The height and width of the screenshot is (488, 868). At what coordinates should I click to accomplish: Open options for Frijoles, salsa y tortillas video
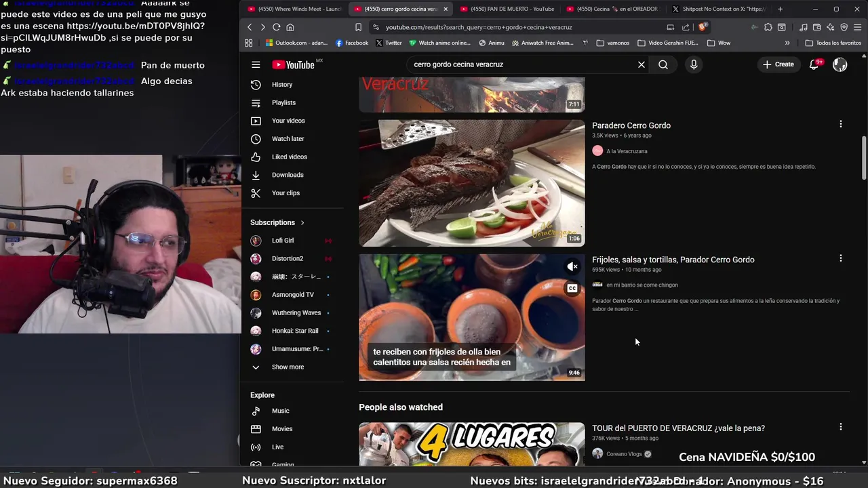click(840, 258)
